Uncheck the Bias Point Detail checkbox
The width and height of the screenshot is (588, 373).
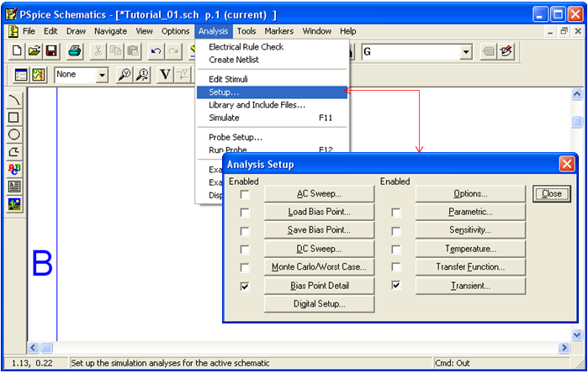245,286
